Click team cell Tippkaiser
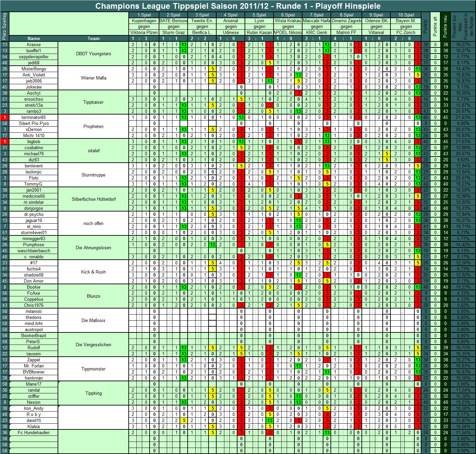Image resolution: width=476 pixels, height=454 pixels. (x=93, y=102)
